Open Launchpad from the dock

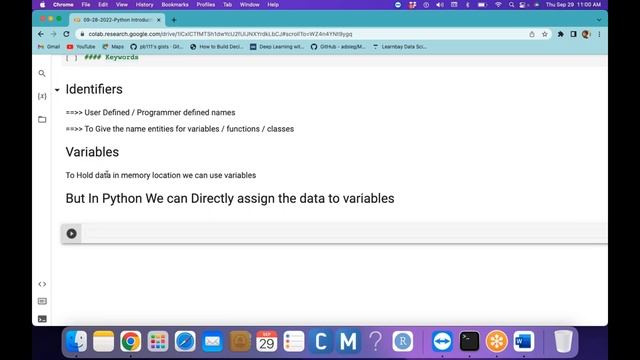158,341
